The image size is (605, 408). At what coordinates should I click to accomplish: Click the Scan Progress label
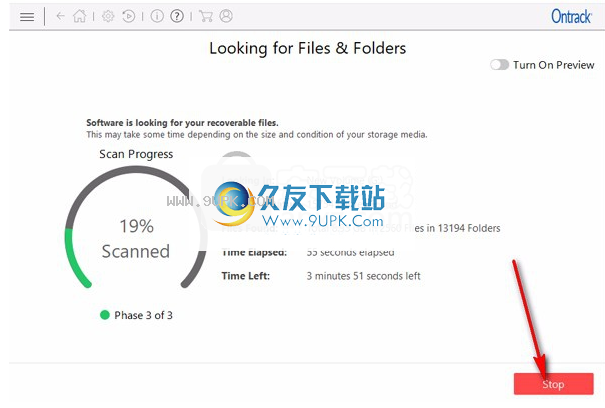[136, 154]
